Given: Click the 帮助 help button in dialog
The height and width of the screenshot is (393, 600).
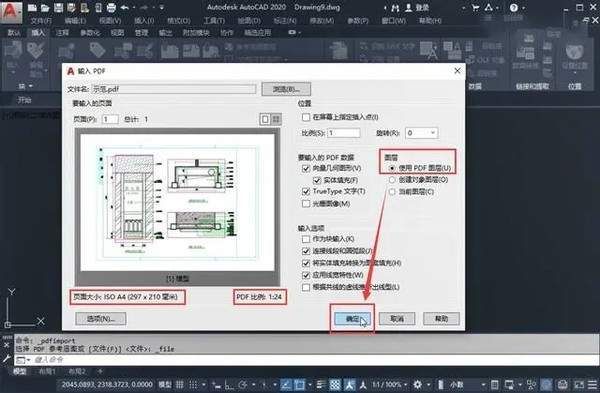Looking at the screenshot, I should 441,318.
